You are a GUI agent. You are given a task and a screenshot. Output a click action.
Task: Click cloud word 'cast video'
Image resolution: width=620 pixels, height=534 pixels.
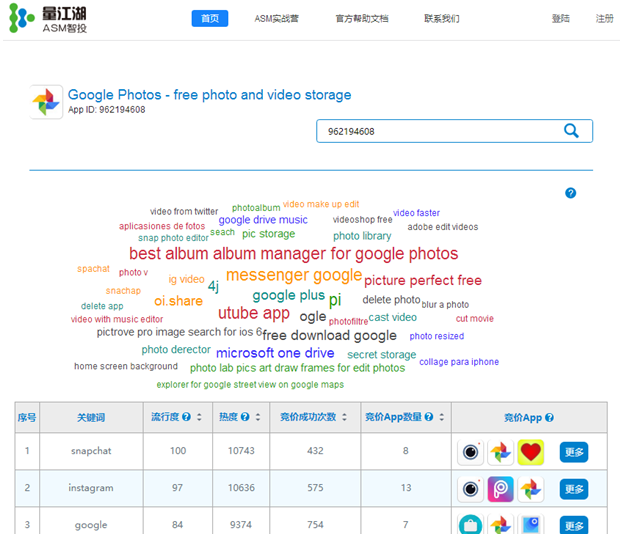[393, 317]
